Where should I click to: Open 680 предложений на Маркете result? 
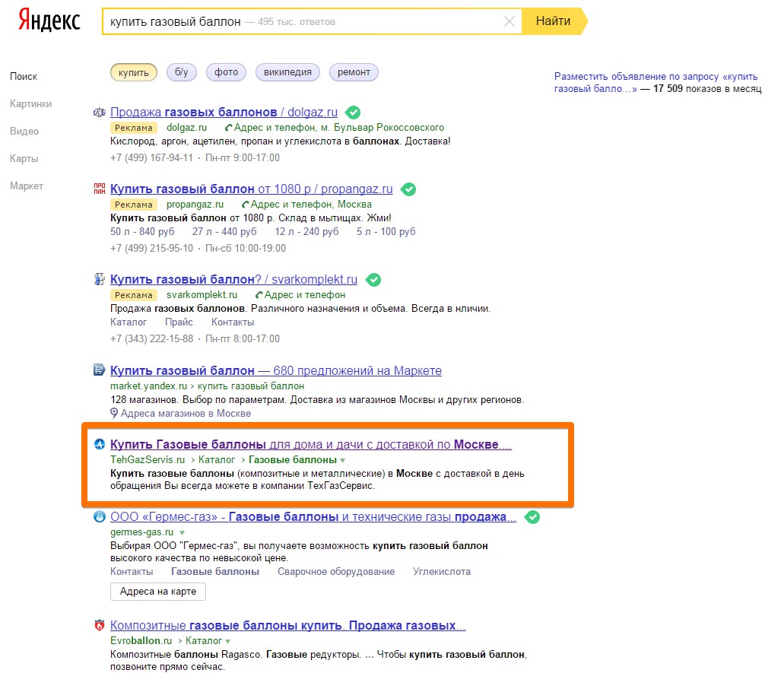pyautogui.click(x=275, y=371)
